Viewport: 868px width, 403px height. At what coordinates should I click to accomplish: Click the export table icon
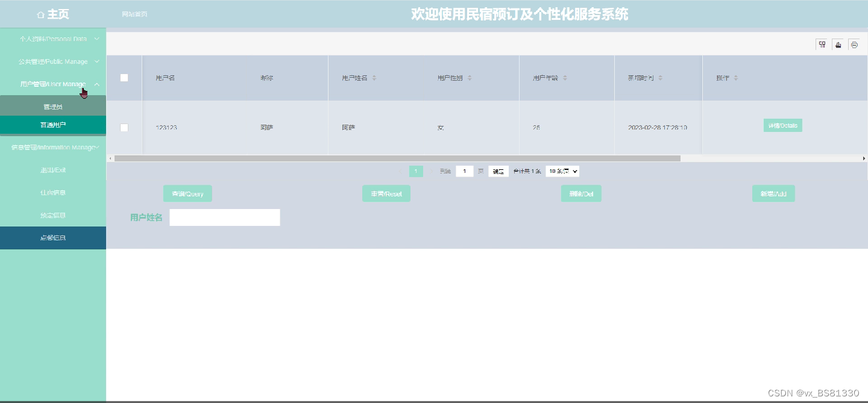pos(838,45)
